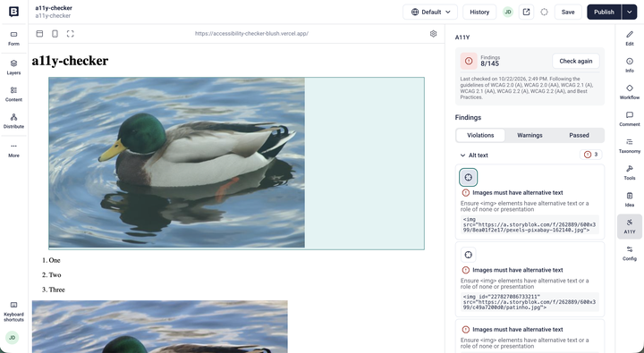Open the Info panel

pyautogui.click(x=630, y=65)
